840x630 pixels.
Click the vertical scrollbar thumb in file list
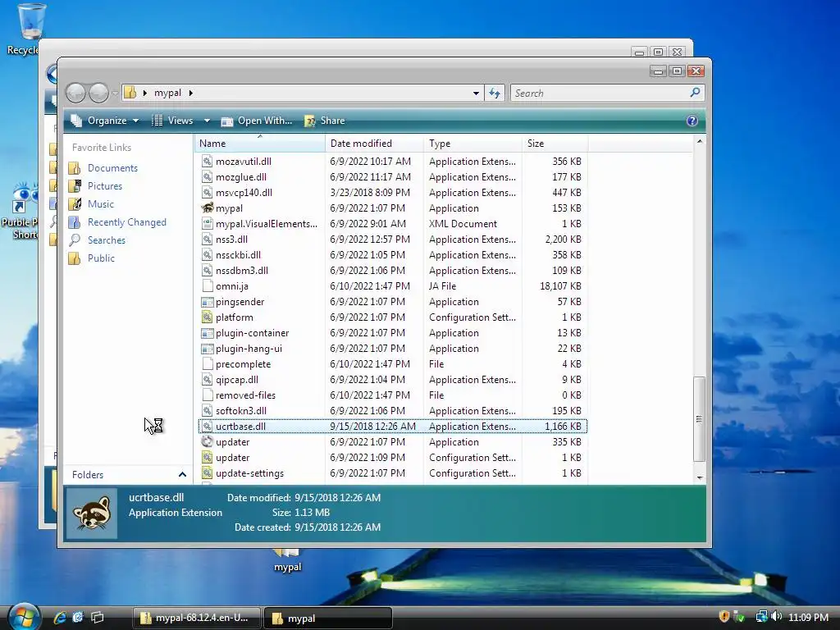[699, 419]
